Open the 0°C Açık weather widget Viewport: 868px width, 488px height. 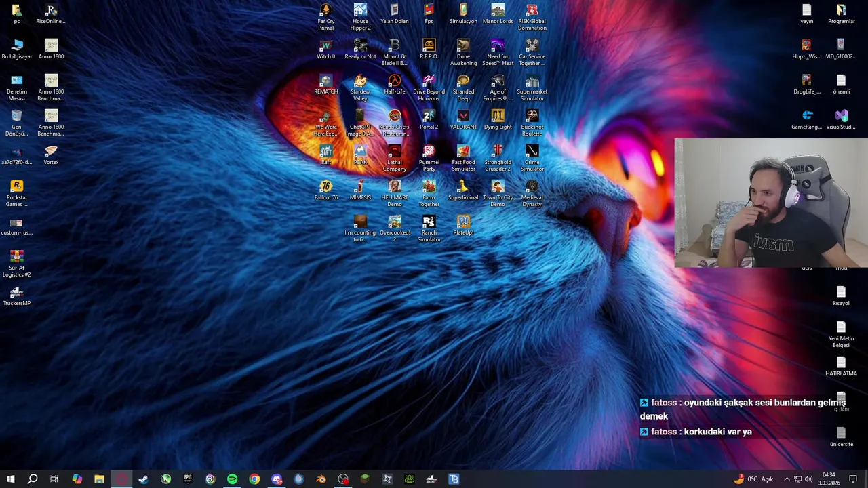[753, 479]
